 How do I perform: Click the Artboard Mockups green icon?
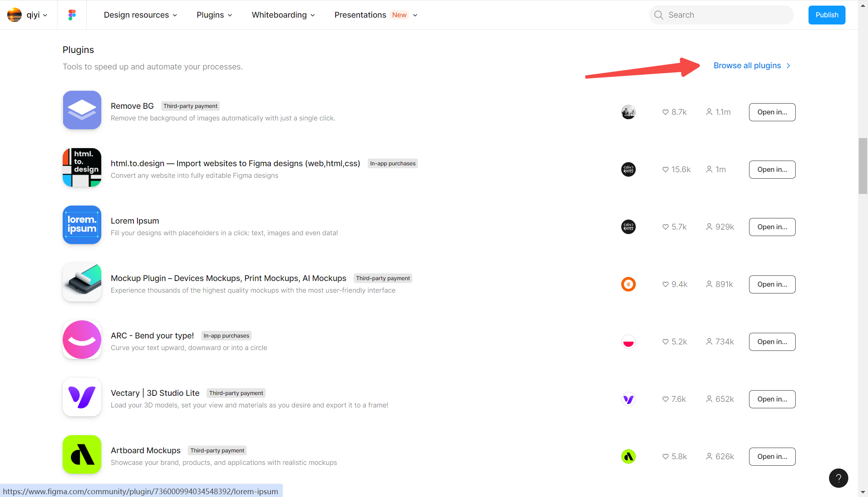[82, 454]
